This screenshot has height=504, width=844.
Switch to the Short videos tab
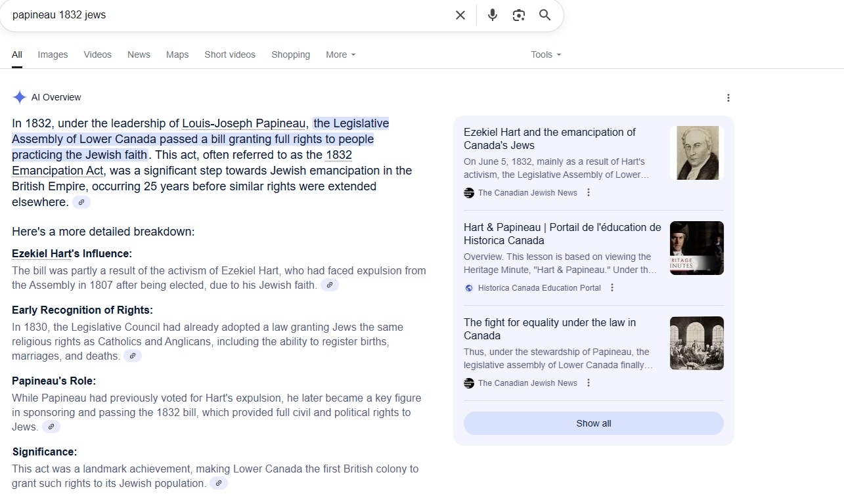(x=230, y=54)
